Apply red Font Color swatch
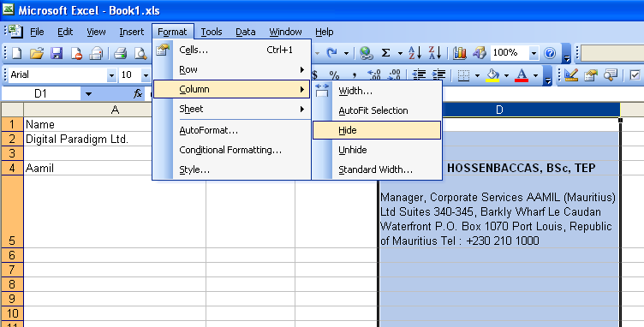Image resolution: width=644 pixels, height=327 pixels. click(x=522, y=75)
